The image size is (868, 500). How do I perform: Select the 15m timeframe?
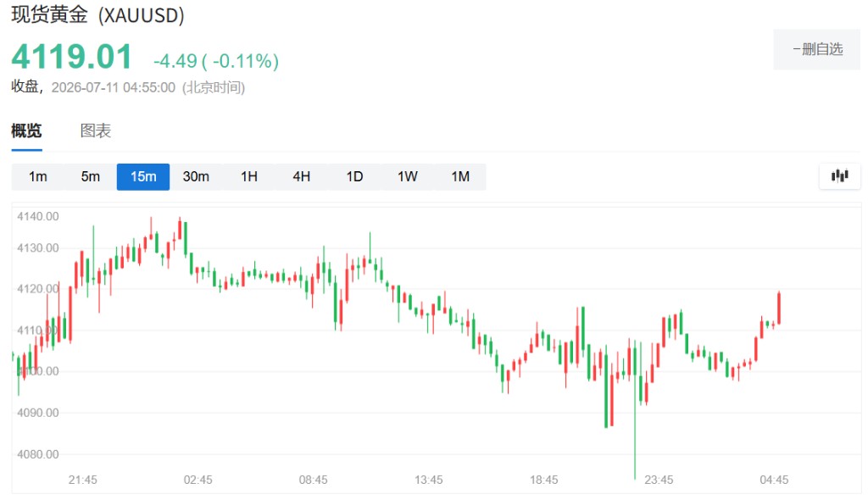pyautogui.click(x=143, y=176)
